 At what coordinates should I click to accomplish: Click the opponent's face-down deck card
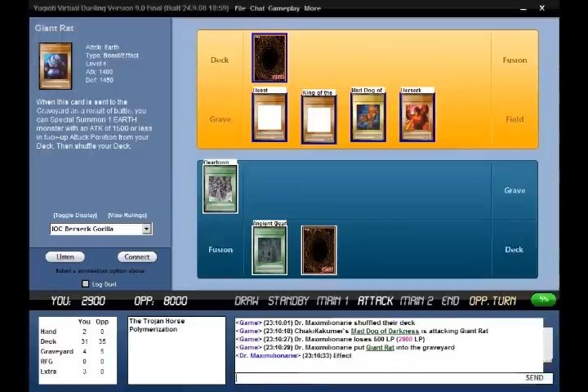pos(269,58)
